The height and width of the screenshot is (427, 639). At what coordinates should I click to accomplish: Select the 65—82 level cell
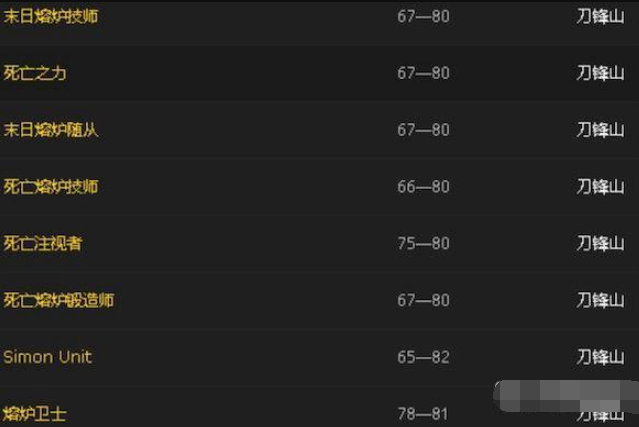click(423, 357)
